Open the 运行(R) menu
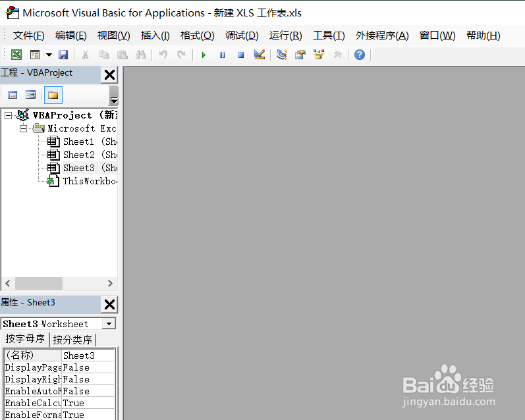The width and height of the screenshot is (525, 420). click(x=286, y=36)
